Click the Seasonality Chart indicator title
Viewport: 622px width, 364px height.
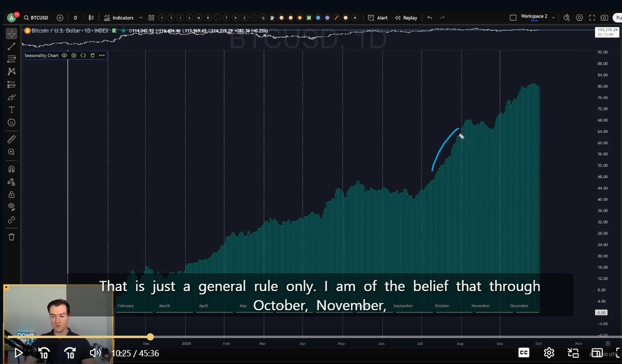coord(41,55)
